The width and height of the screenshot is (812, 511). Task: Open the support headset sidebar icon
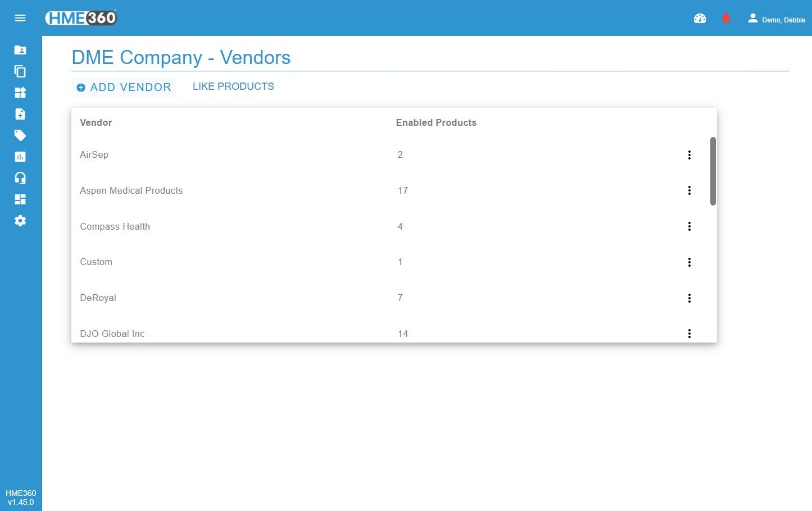tap(20, 178)
